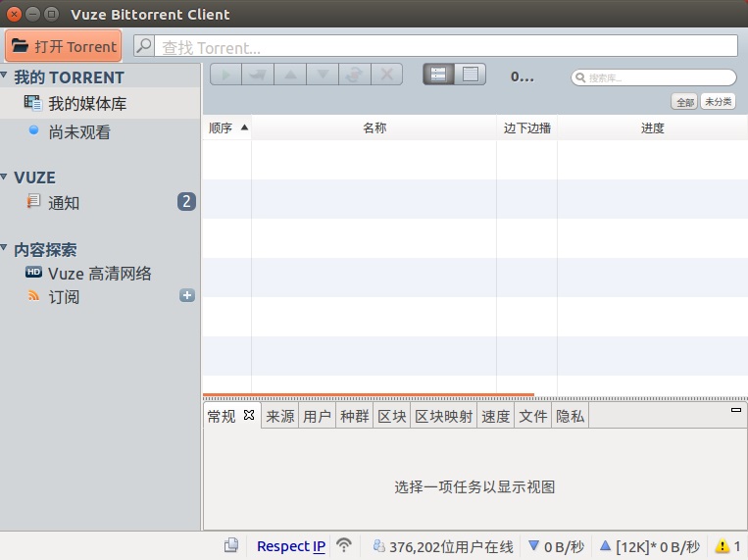This screenshot has height=560, width=748.
Task: Click the 376,202位用户在线 status entry
Action: tap(443, 546)
